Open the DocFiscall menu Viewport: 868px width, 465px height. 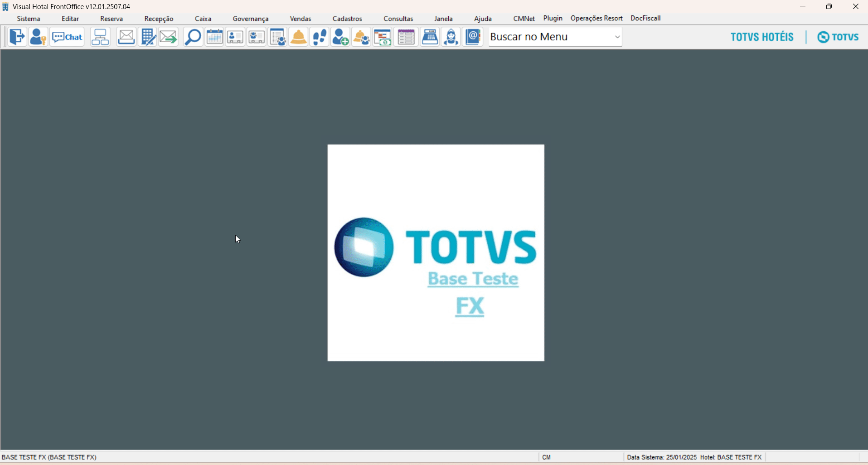[x=645, y=18]
